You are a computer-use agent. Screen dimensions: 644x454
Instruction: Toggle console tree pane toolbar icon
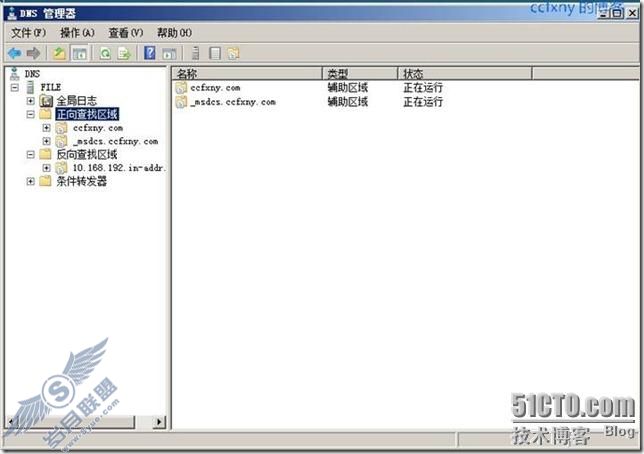coord(80,53)
